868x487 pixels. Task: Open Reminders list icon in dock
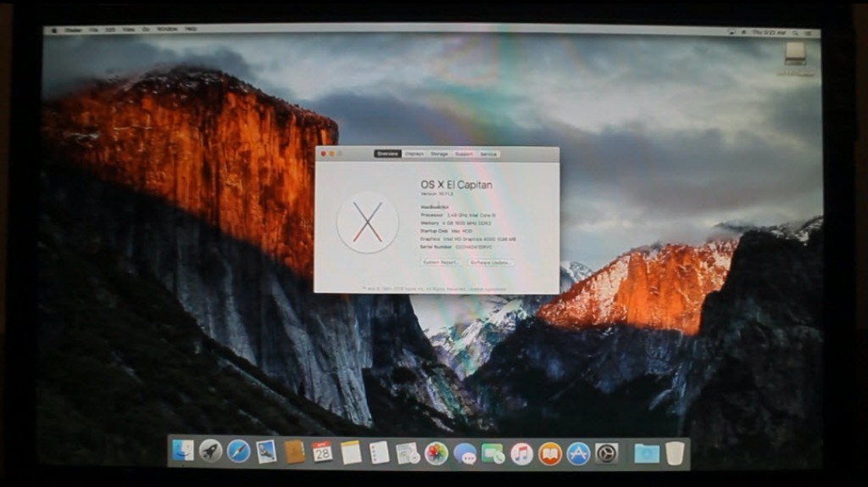[x=379, y=453]
